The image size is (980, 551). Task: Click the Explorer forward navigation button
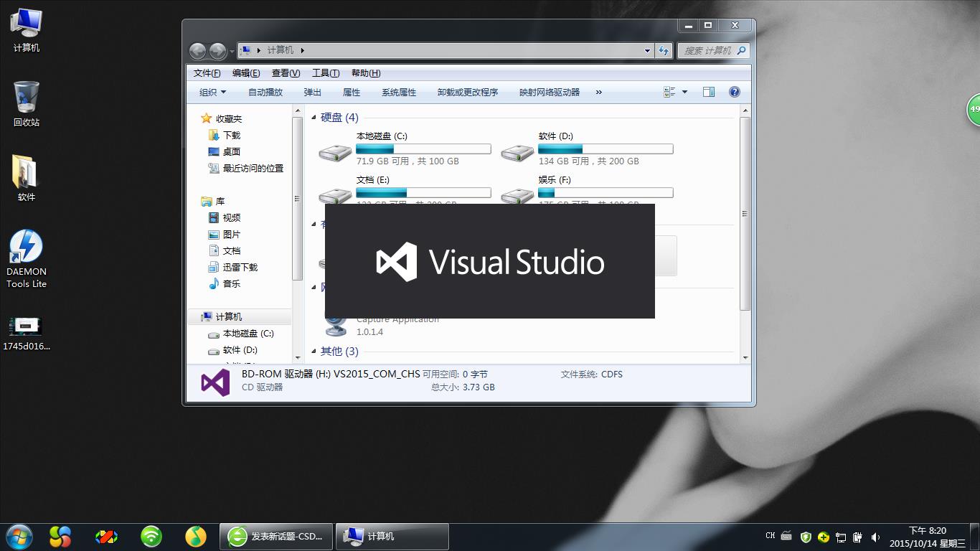click(x=217, y=50)
